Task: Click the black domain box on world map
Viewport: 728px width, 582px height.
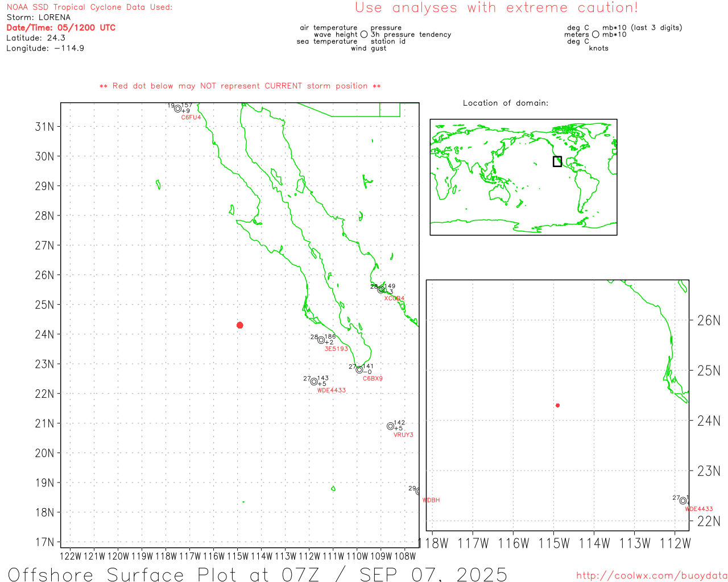Action: coord(557,161)
